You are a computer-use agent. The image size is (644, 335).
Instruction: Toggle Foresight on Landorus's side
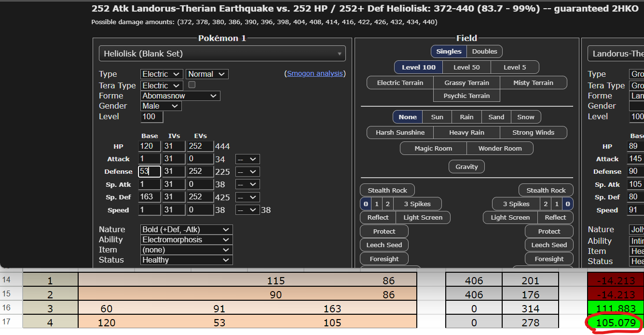[x=549, y=259]
